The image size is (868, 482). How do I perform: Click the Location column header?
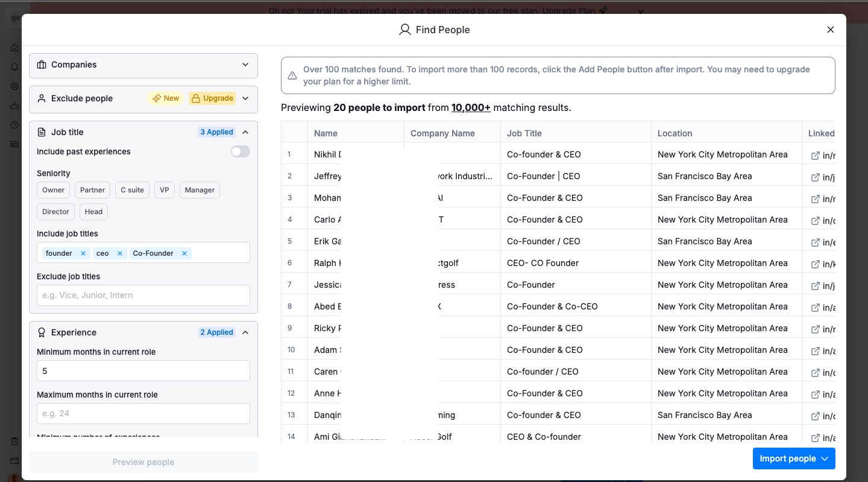click(675, 133)
